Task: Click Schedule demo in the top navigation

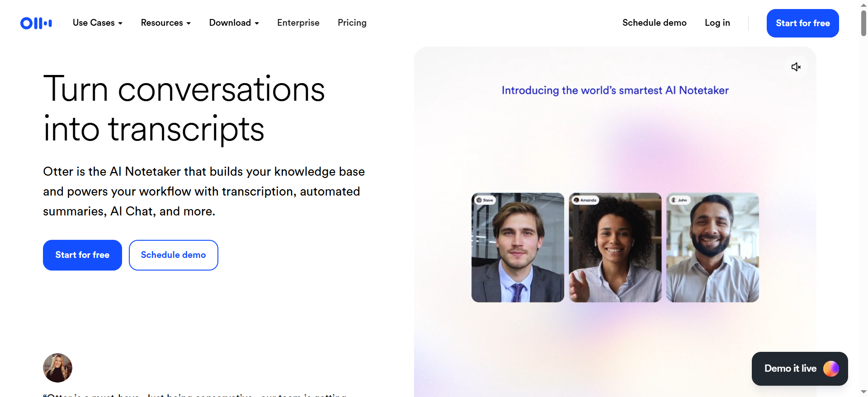Action: pos(654,23)
